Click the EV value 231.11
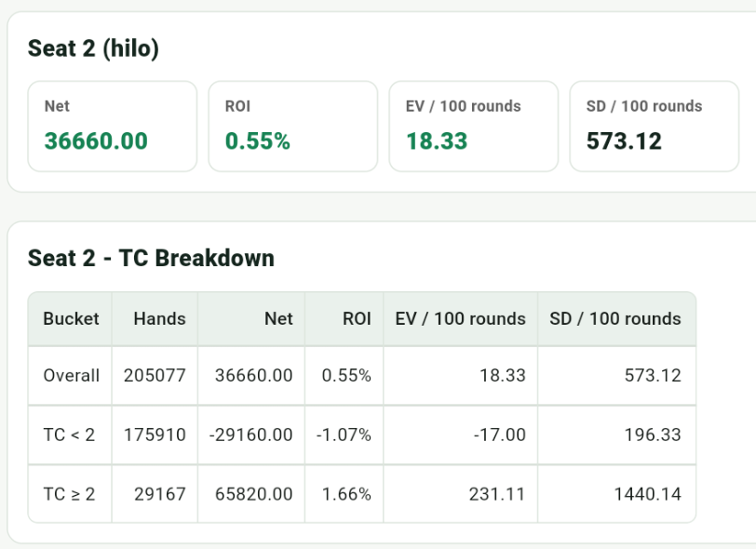This screenshot has width=756, height=549. coord(497,494)
